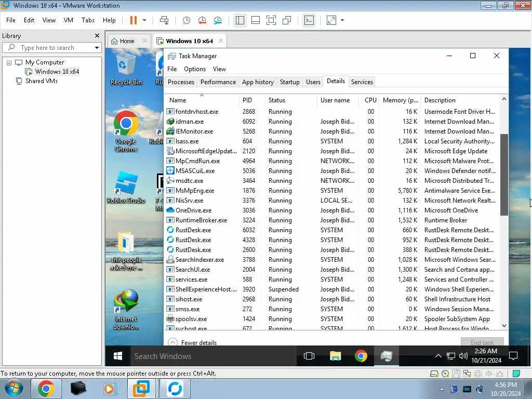Select the SearchIndexer.exe process row

(x=332, y=260)
